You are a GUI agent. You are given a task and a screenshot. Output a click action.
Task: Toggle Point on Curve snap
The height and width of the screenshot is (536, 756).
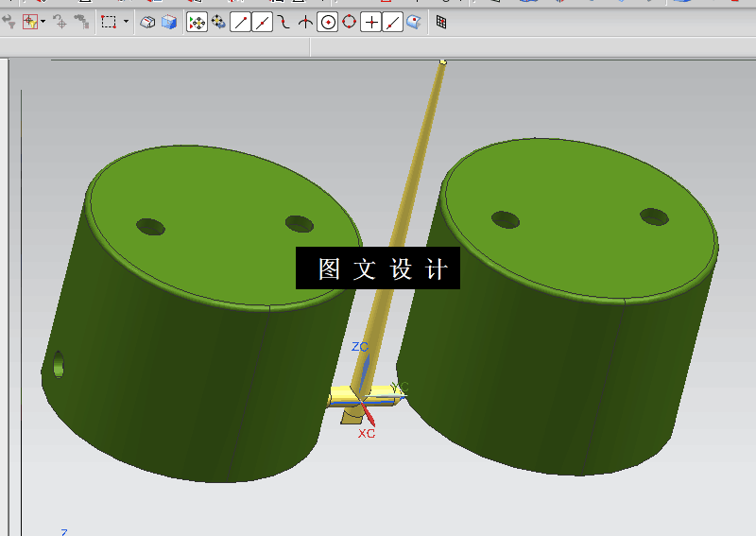392,22
